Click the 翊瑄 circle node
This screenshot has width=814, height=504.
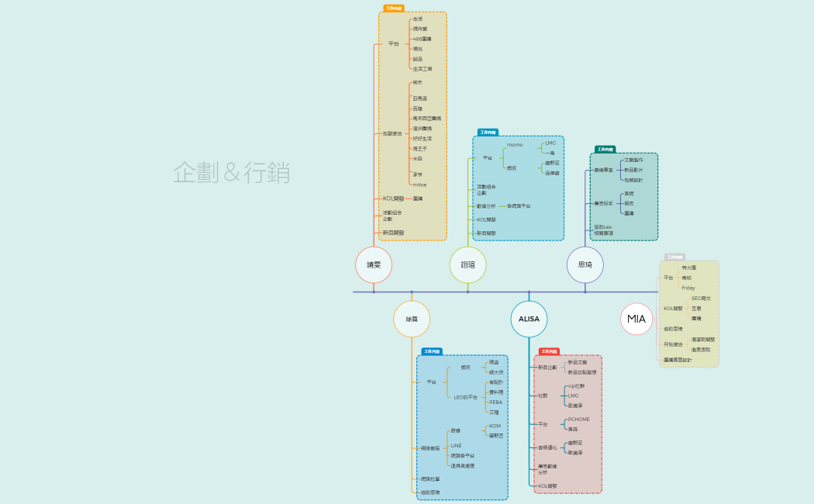click(x=467, y=264)
